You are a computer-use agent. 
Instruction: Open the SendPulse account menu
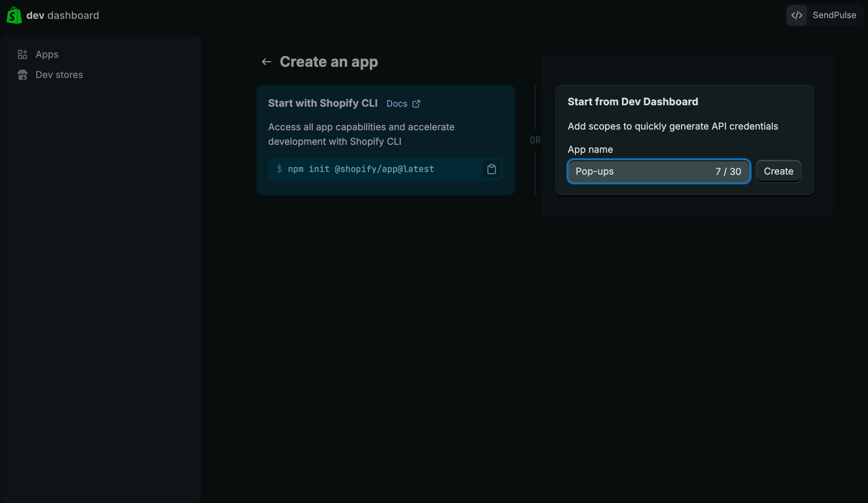(834, 15)
